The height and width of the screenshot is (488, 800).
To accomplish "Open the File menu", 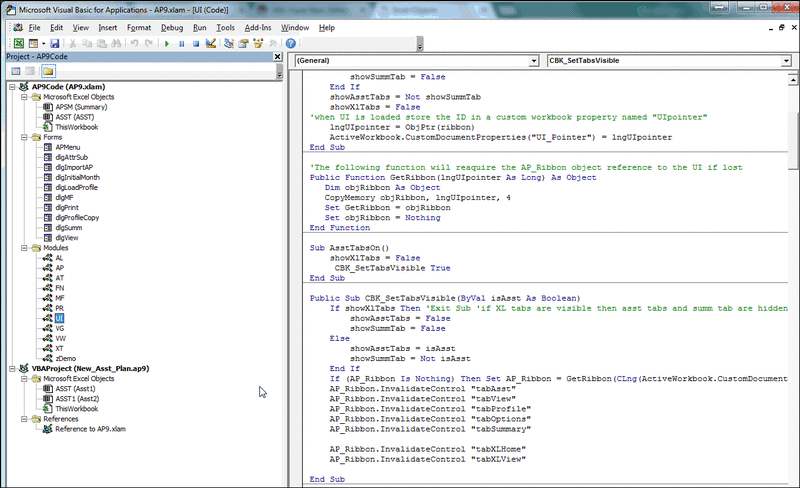I will (x=35, y=28).
